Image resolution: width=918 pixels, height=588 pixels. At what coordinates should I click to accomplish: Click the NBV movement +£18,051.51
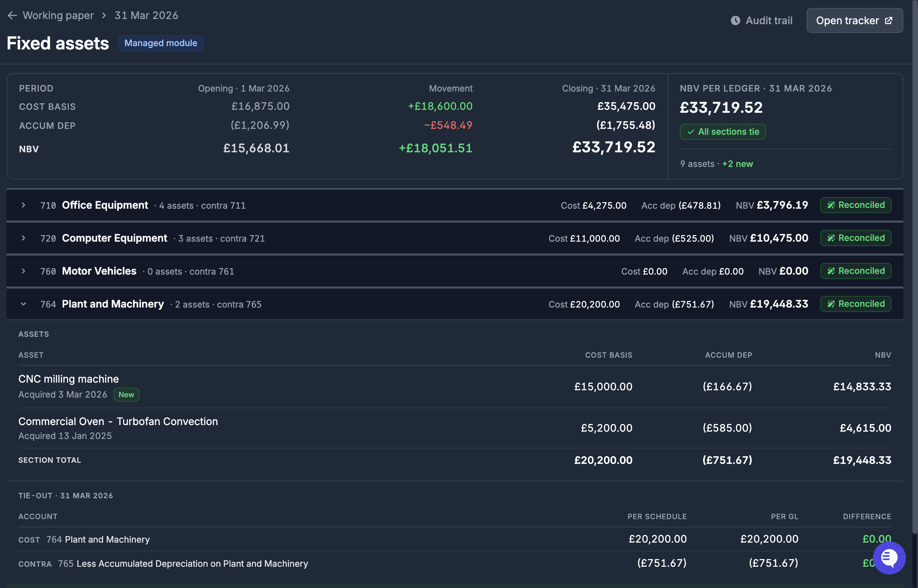(x=436, y=148)
